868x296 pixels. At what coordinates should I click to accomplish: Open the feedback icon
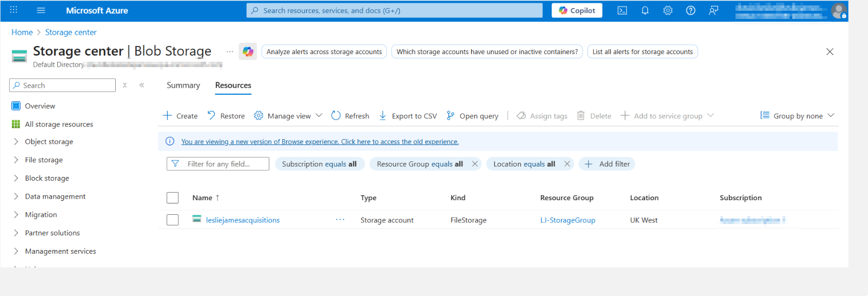click(x=713, y=10)
